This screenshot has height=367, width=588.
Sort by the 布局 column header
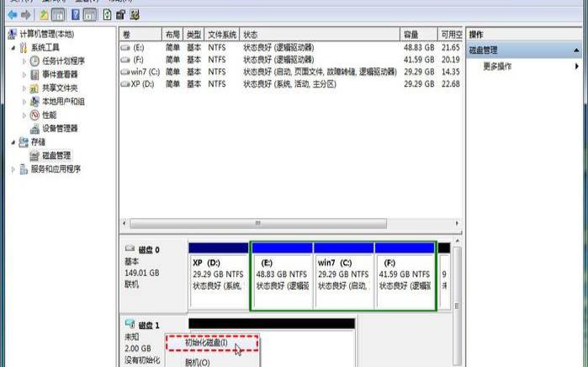tap(172, 35)
